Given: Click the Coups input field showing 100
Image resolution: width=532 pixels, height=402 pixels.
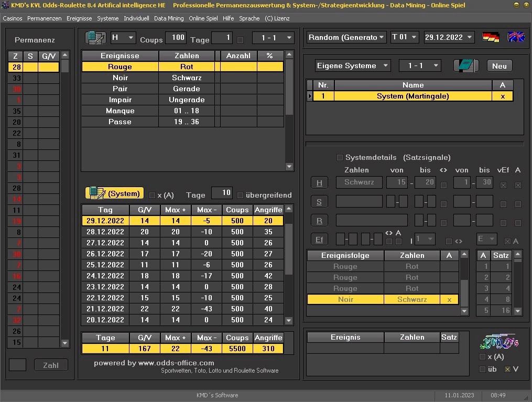Looking at the screenshot, I should [x=176, y=38].
